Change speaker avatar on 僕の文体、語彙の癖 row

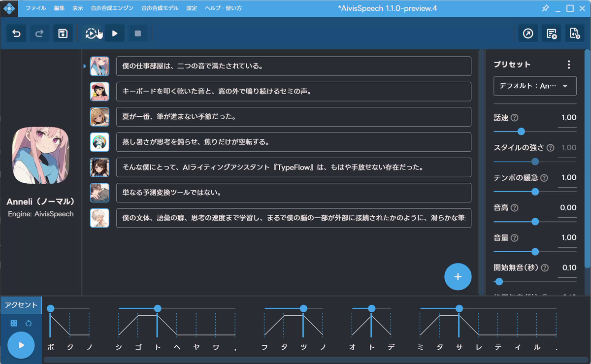[99, 218]
